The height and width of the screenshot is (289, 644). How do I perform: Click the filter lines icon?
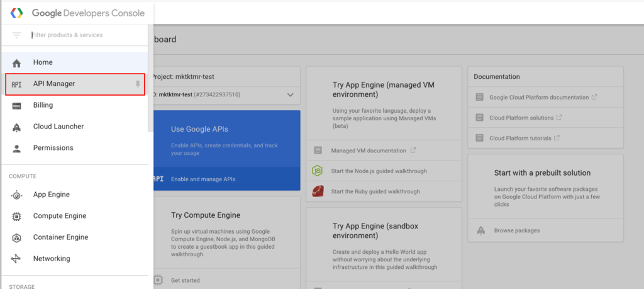click(x=16, y=35)
